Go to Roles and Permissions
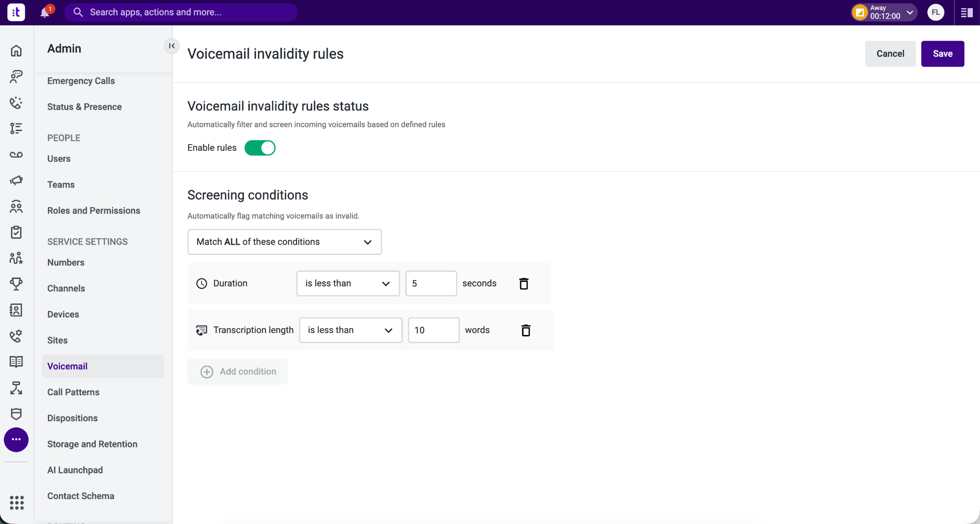 94,211
